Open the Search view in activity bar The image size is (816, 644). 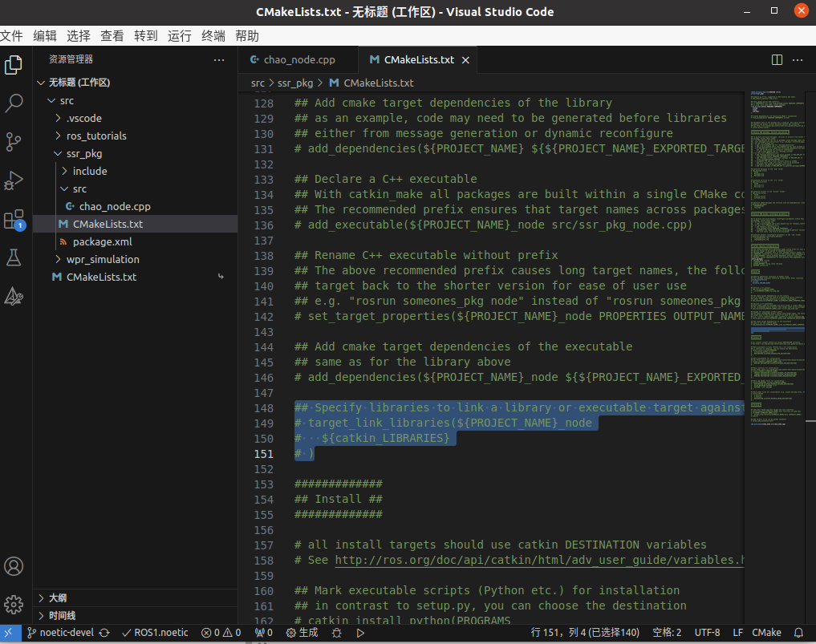[14, 103]
